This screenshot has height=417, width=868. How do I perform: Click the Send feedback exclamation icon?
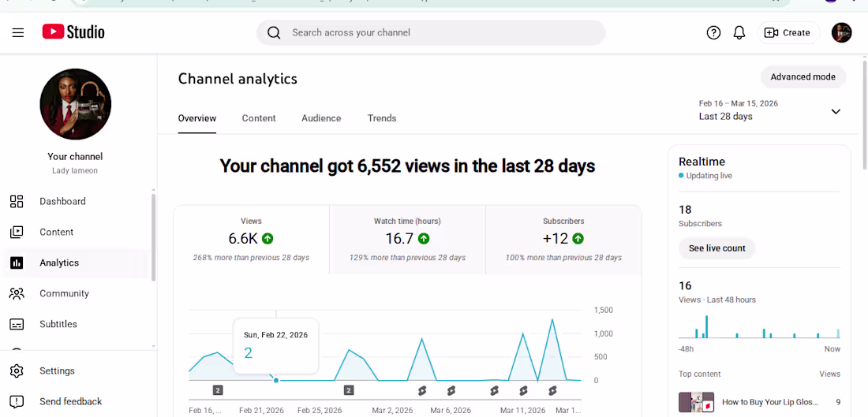click(17, 401)
